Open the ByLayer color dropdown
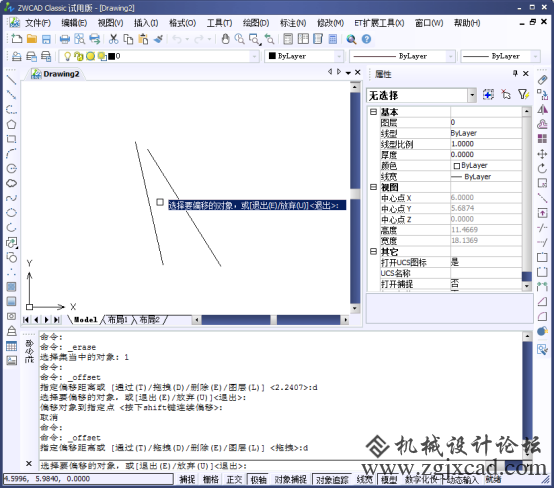Viewport: 554px width, 489px height. coord(304,56)
